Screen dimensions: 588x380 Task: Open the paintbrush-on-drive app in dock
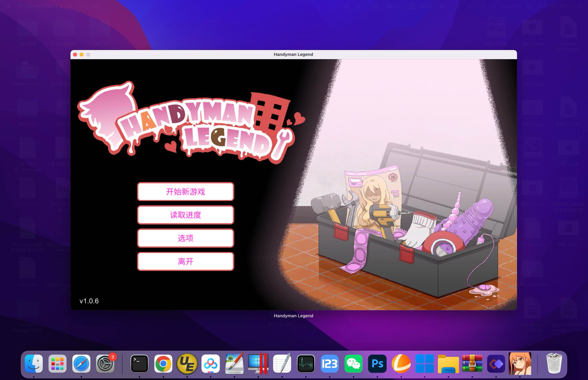[x=234, y=364]
